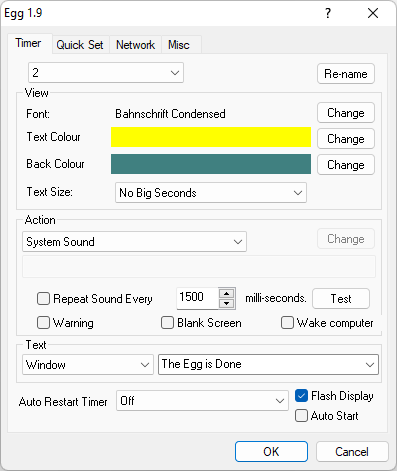Viewport: 397px width, 471px height.
Task: Click the 1500 milliseconds input field
Action: 197,297
